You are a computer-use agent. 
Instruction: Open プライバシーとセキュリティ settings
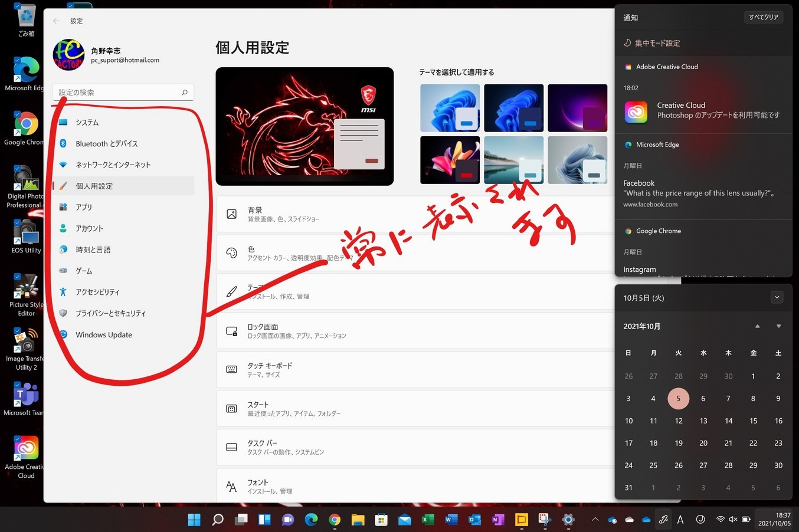pos(123,313)
